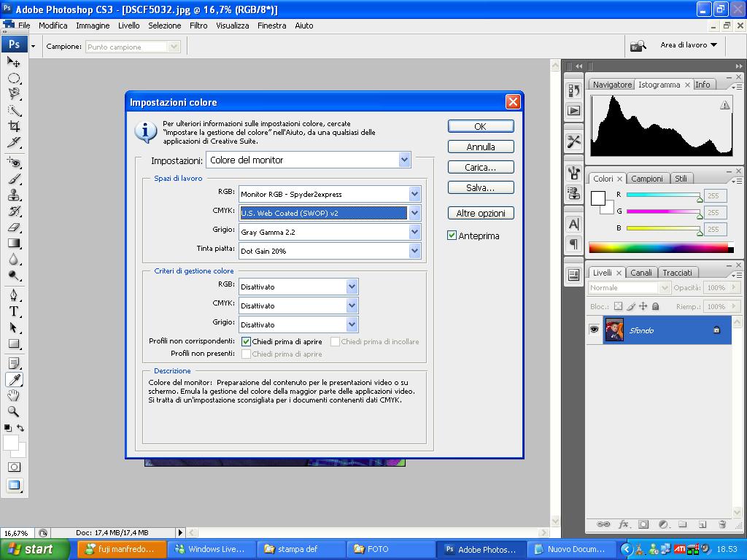Check Chiedi prima di aprire for missing profiles
The height and width of the screenshot is (560, 747).
click(246, 354)
